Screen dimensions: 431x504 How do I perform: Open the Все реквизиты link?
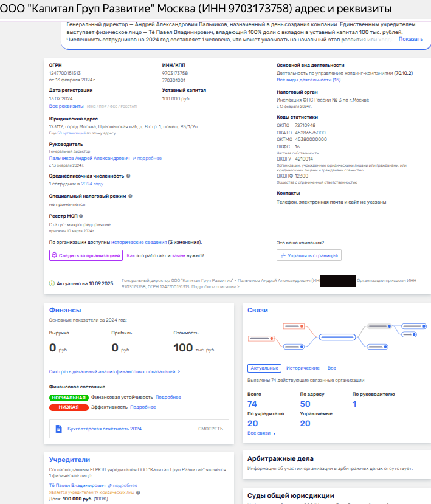66,106
